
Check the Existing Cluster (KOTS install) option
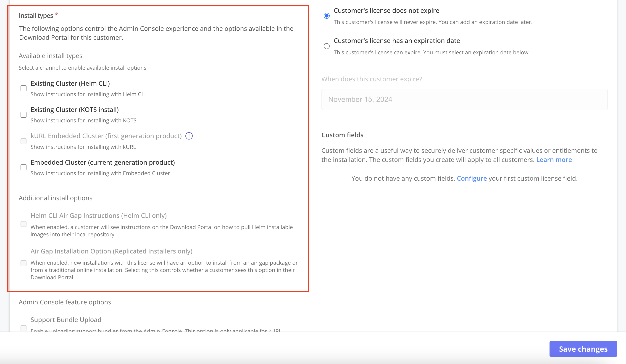click(x=23, y=115)
